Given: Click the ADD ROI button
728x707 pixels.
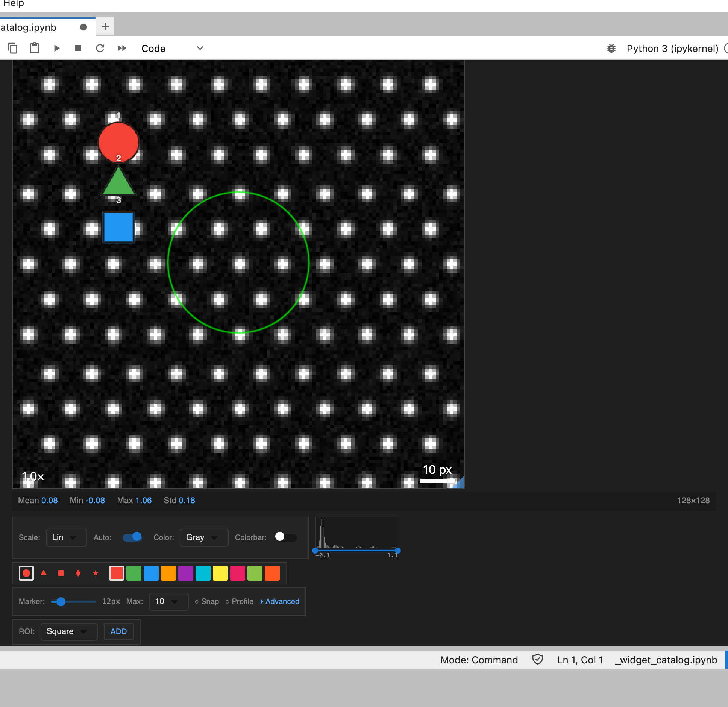Looking at the screenshot, I should point(118,631).
